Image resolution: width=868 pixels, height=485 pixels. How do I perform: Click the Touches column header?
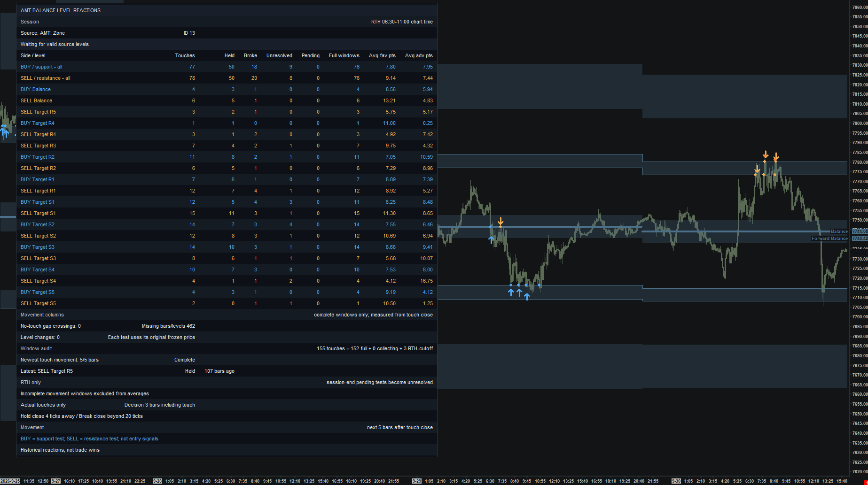185,55
